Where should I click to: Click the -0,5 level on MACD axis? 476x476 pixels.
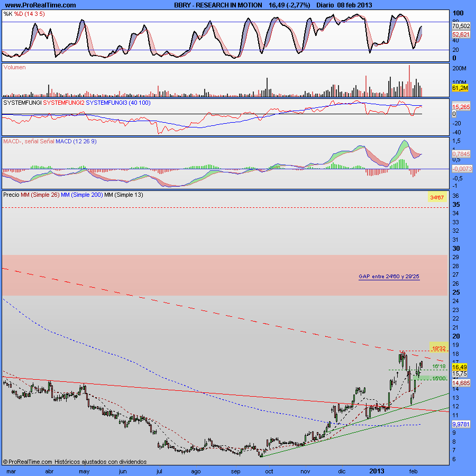pos(457,178)
